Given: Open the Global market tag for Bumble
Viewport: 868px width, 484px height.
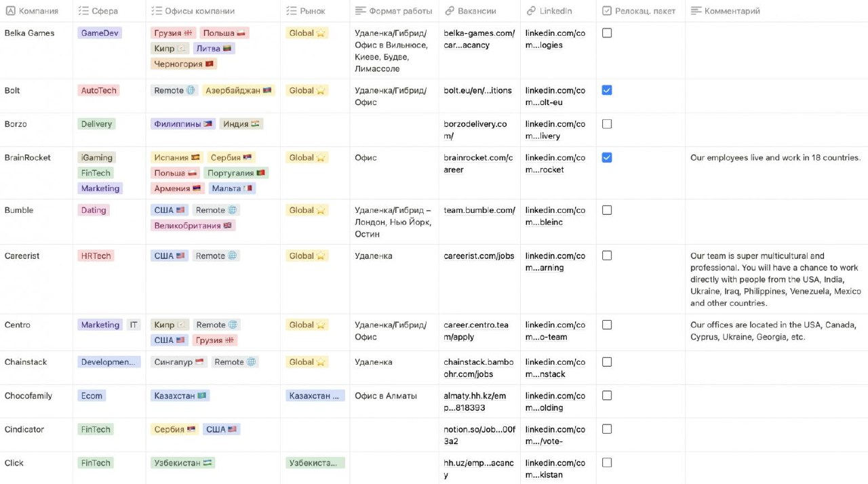Looking at the screenshot, I should point(307,210).
